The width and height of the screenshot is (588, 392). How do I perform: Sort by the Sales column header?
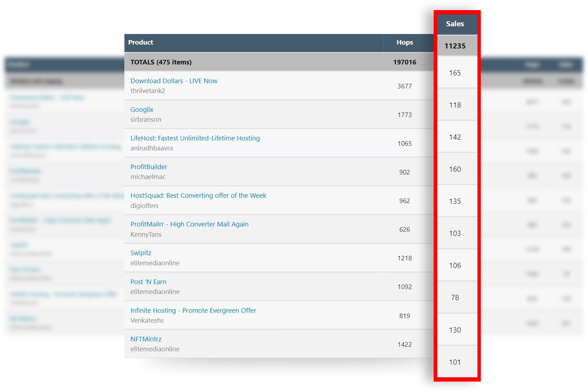pyautogui.click(x=455, y=24)
